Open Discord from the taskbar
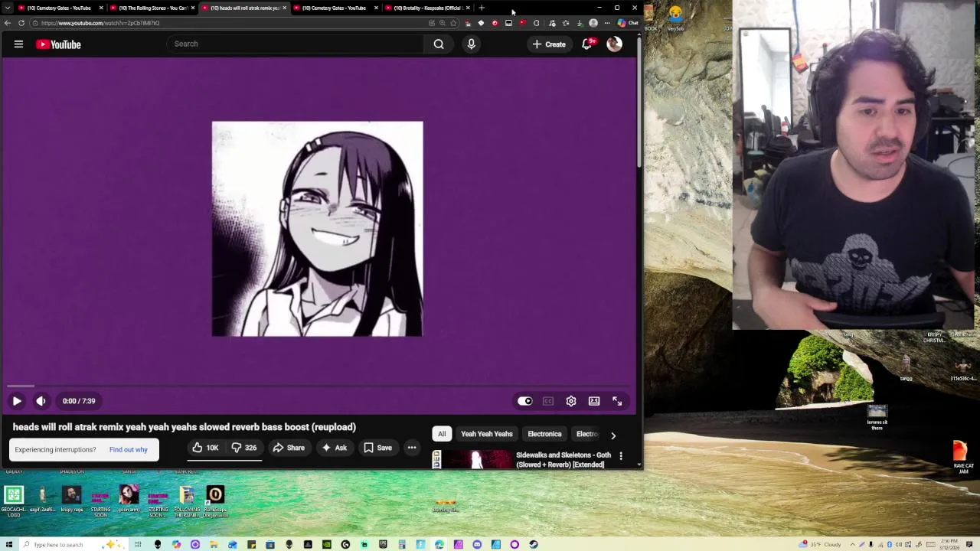The image size is (980, 551). tap(477, 544)
